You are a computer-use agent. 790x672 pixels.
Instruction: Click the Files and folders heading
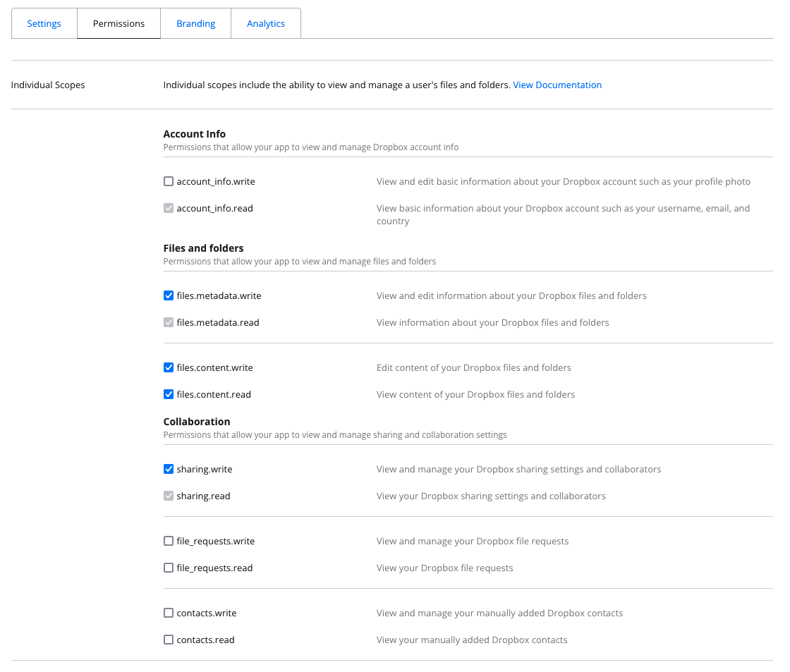pyautogui.click(x=204, y=248)
